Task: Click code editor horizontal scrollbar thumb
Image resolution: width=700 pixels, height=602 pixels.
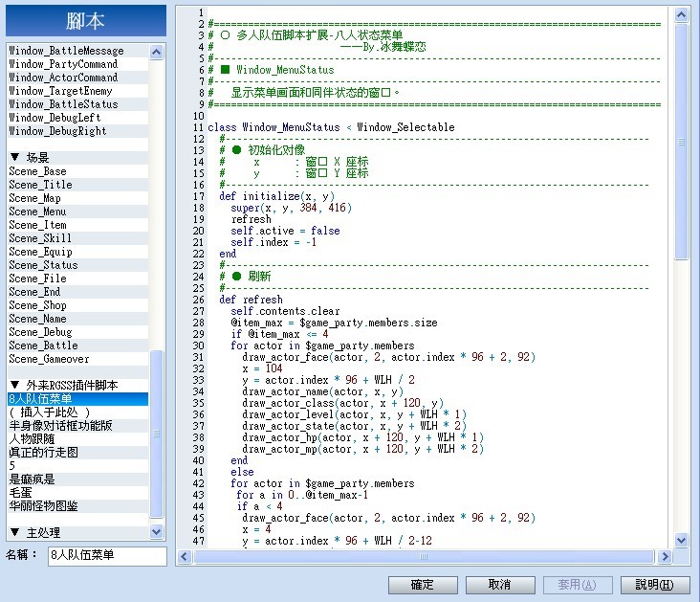Action: pos(424,556)
